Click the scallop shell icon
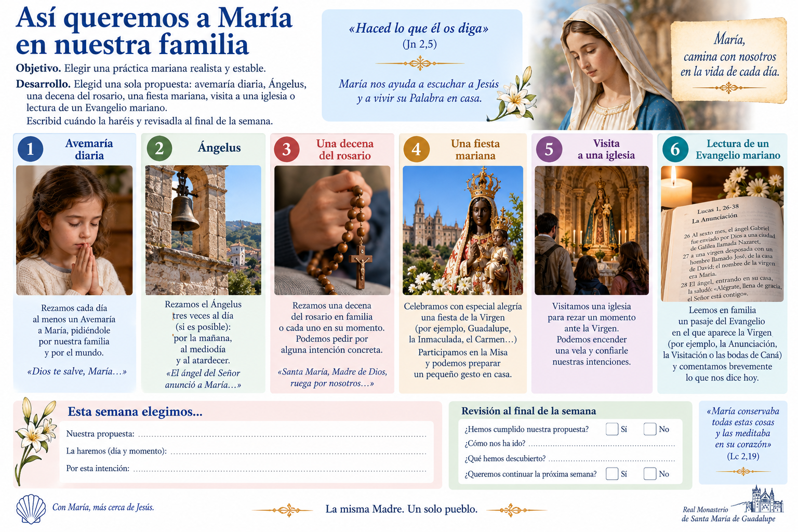Image resolution: width=798 pixels, height=532 pixels. (x=31, y=509)
